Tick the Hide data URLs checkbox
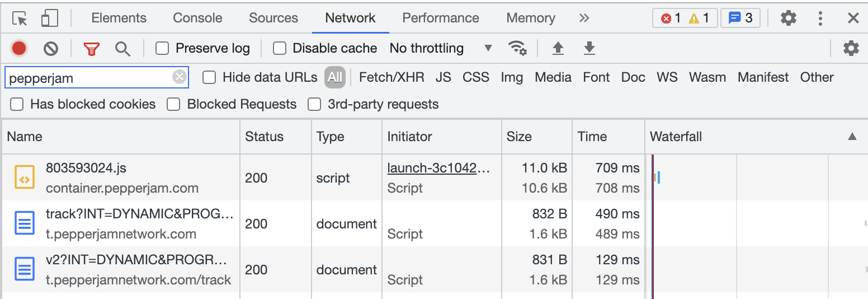The image size is (868, 299). (x=209, y=77)
